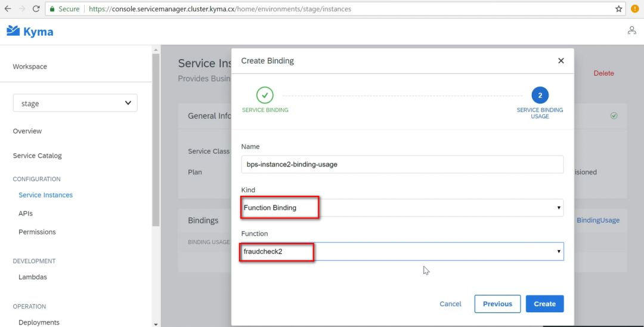Close the Create Binding dialog
644x327 pixels.
click(561, 61)
